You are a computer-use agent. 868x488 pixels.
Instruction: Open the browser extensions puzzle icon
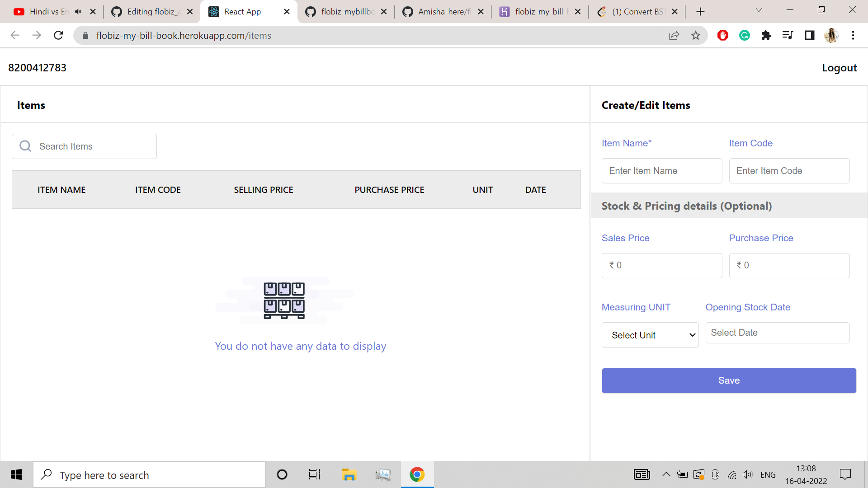[x=766, y=35]
